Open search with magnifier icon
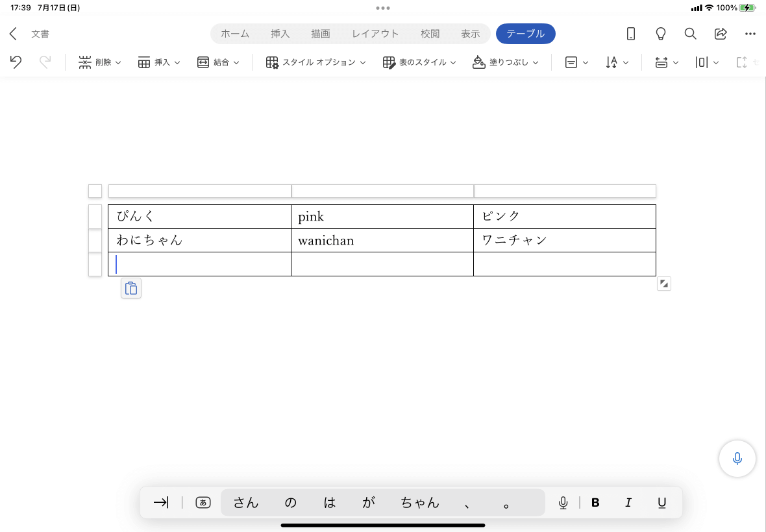This screenshot has height=532, width=766. point(690,34)
